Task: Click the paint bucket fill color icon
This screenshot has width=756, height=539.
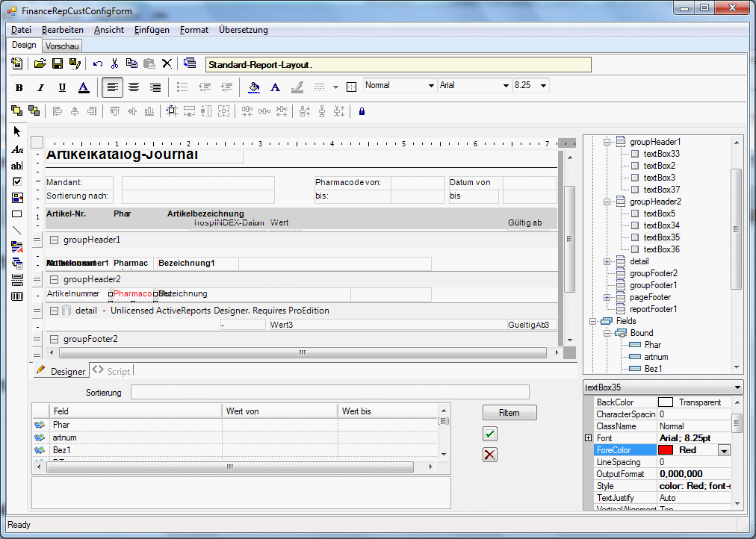Action: click(x=254, y=87)
